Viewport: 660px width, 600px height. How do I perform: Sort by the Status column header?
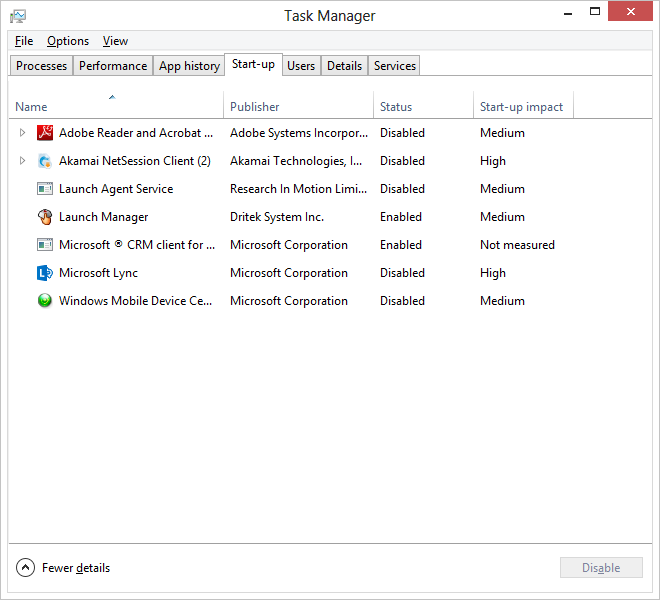(423, 107)
